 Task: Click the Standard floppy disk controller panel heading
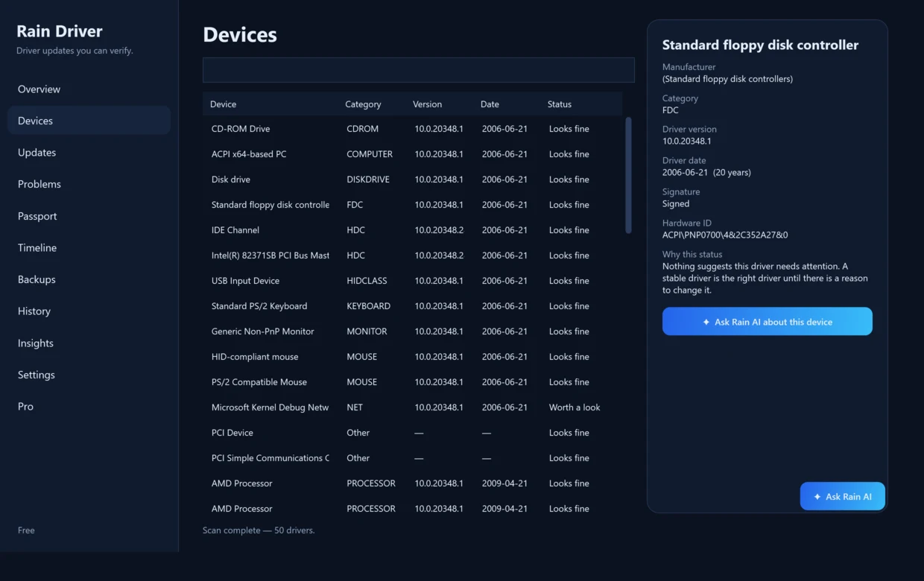pyautogui.click(x=760, y=45)
